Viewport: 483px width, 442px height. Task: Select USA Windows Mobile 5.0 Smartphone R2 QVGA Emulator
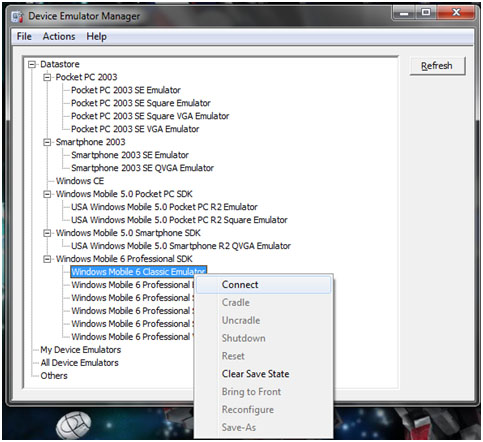pyautogui.click(x=181, y=246)
